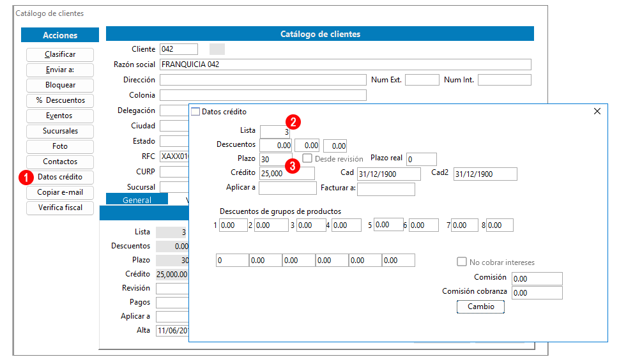
Task: Open the Sucursales action
Action: pos(60,131)
